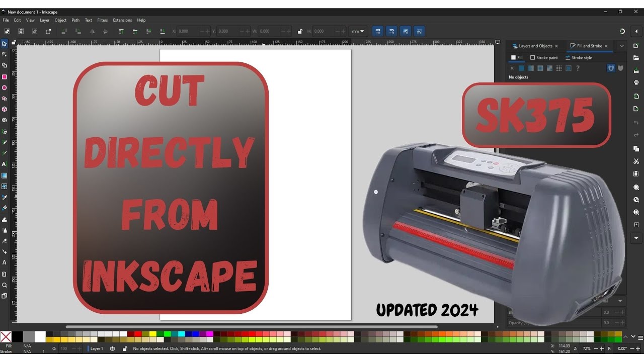
Task: Click zoom in plus button in status bar
Action: click(602, 348)
